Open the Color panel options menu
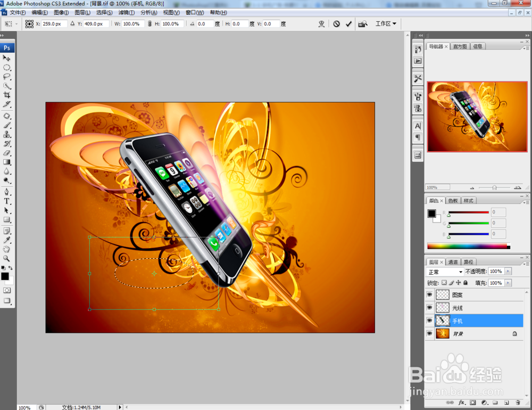 [526, 202]
